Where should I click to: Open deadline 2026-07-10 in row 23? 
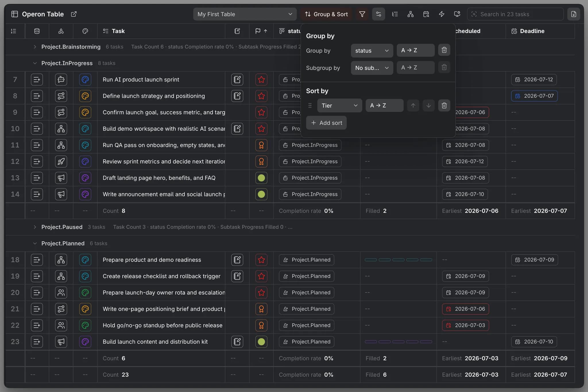tap(534, 342)
